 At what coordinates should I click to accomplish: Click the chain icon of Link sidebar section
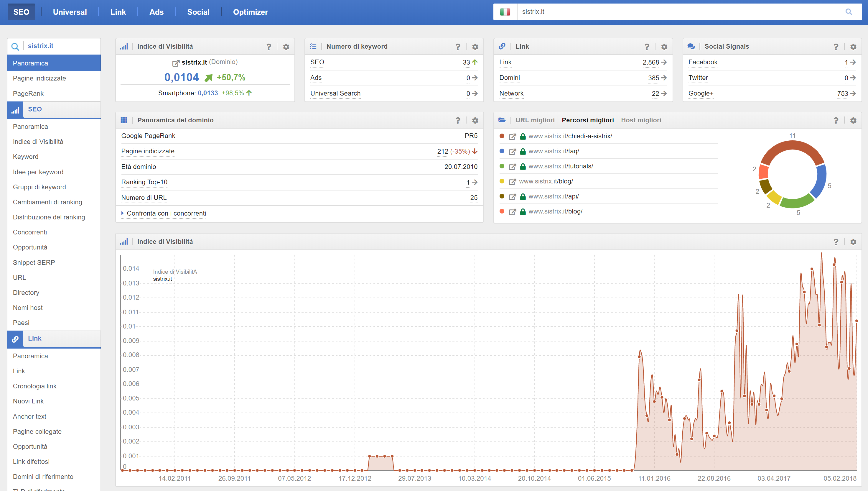click(15, 339)
